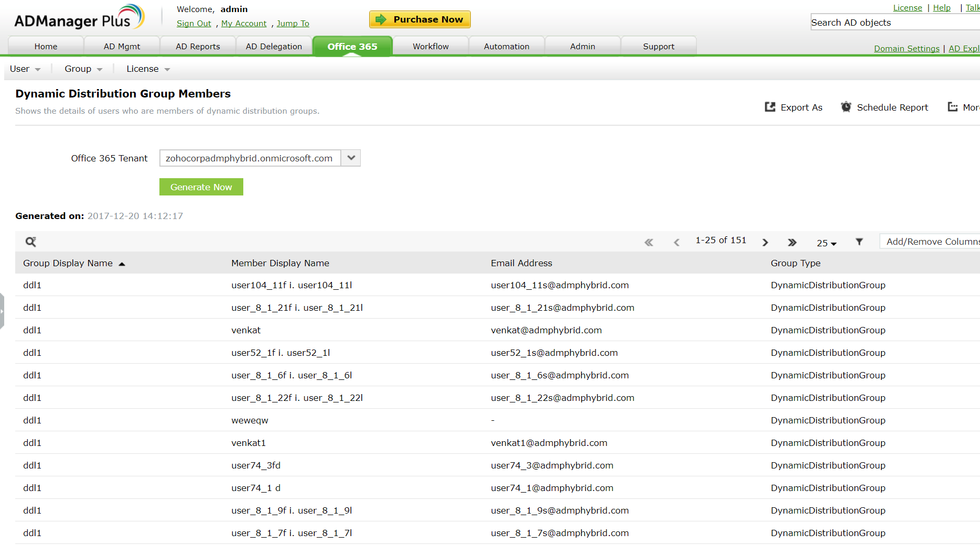This screenshot has width=980, height=545.
Task: Click the Export As icon
Action: pos(770,107)
